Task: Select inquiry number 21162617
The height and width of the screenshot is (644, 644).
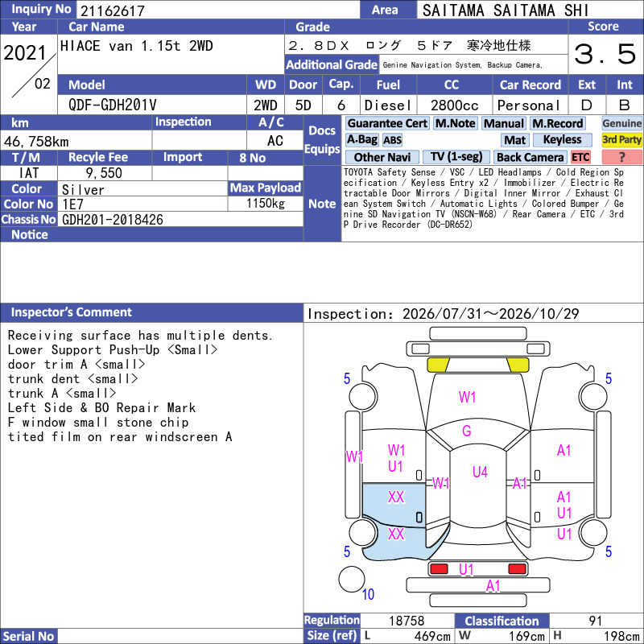Action: (113, 10)
